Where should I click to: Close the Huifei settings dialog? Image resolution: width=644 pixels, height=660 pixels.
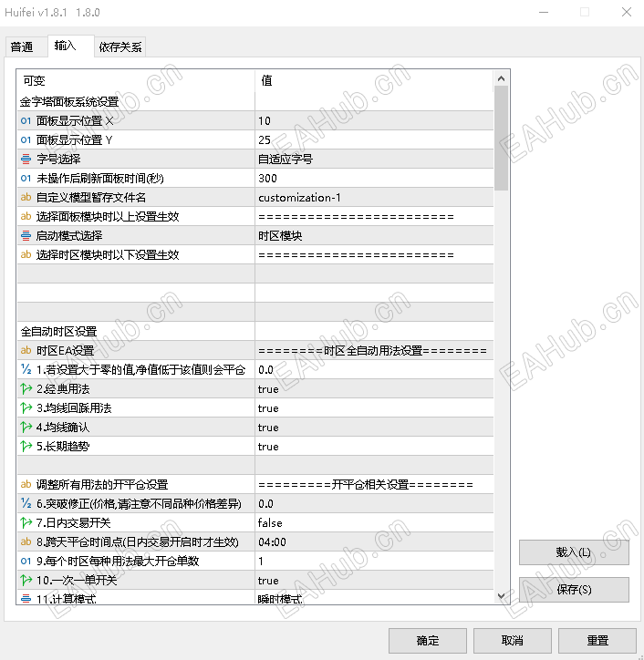click(x=627, y=12)
